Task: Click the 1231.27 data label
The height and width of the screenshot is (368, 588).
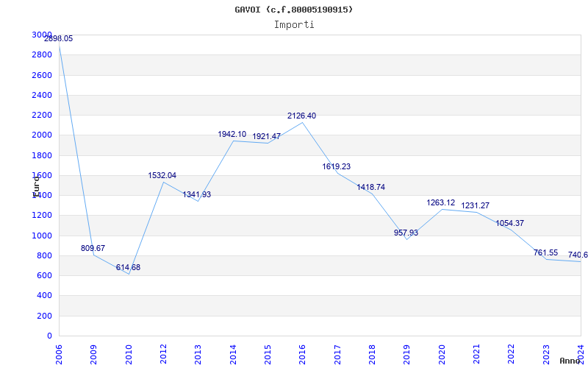Action: coord(475,206)
